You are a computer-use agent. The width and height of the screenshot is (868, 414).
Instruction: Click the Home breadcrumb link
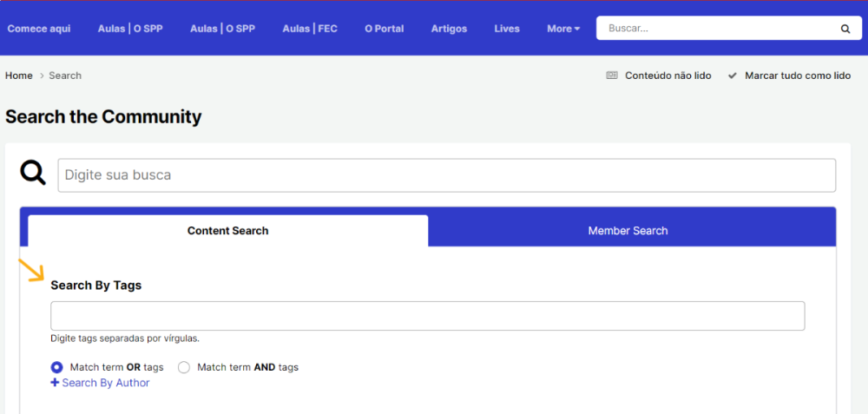click(x=19, y=76)
